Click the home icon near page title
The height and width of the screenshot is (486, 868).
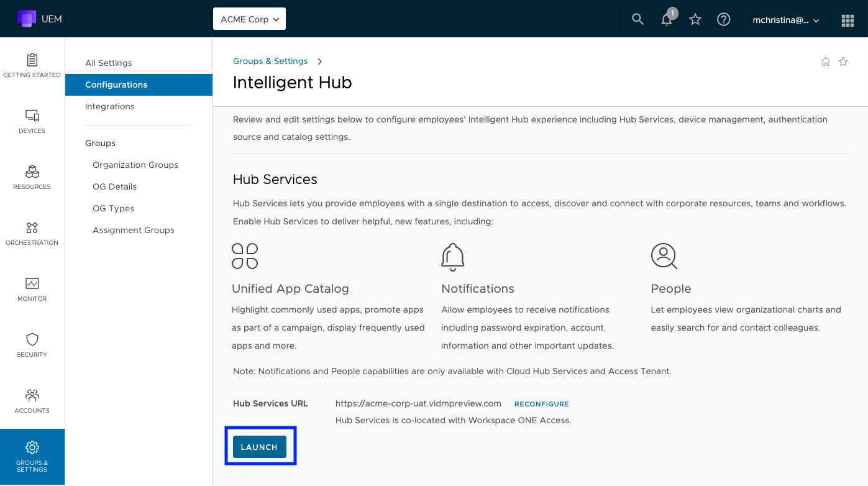coord(826,62)
